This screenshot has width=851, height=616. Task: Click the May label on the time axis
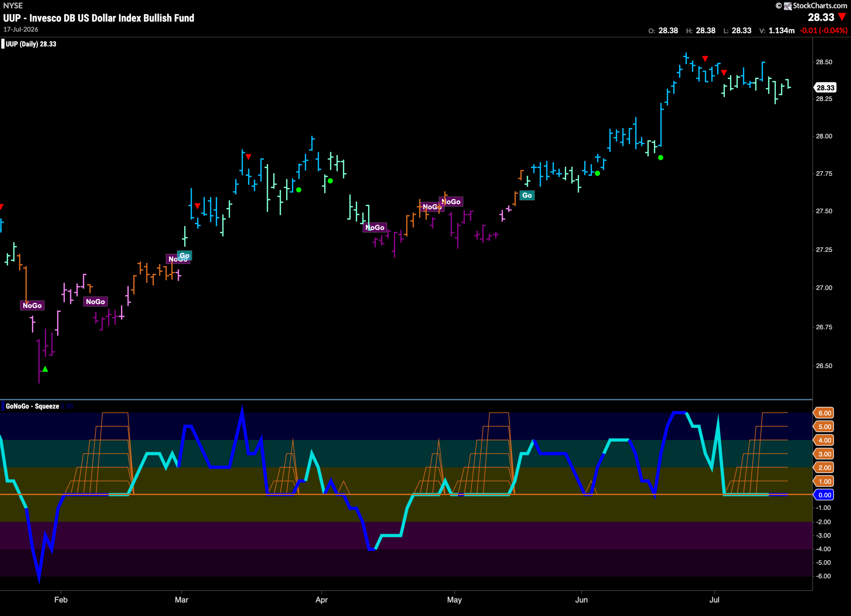pos(454,600)
